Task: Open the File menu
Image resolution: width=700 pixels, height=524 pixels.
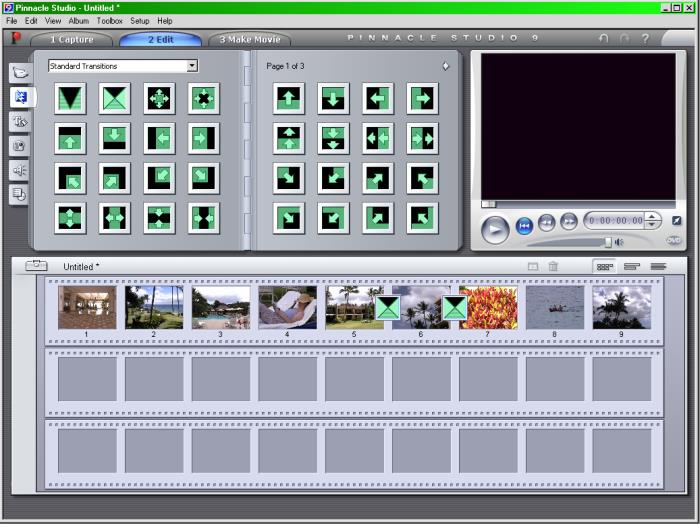Action: [x=12, y=21]
